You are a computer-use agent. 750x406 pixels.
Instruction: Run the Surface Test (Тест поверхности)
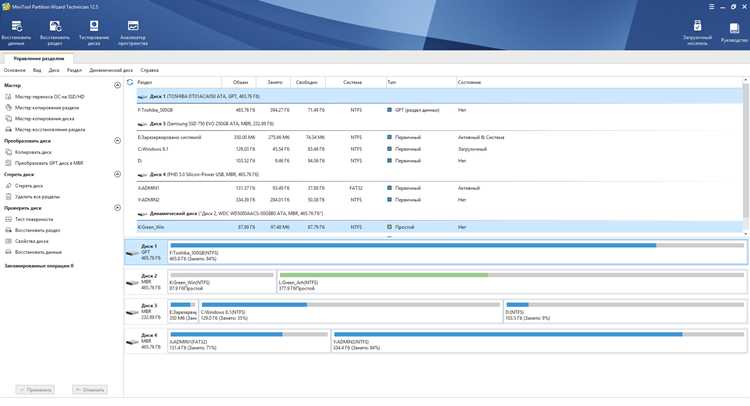click(29, 219)
